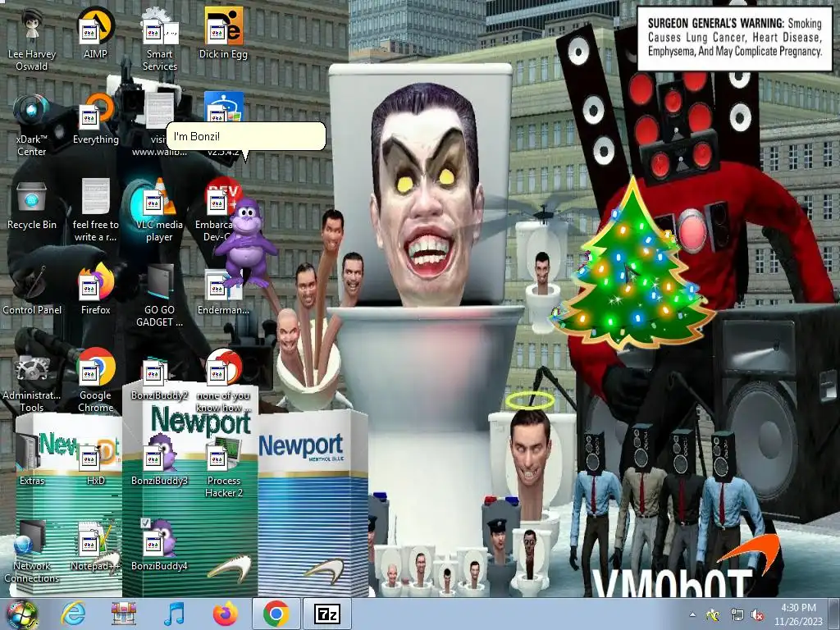Click the purple Bonzi gorilla character

coord(246,242)
